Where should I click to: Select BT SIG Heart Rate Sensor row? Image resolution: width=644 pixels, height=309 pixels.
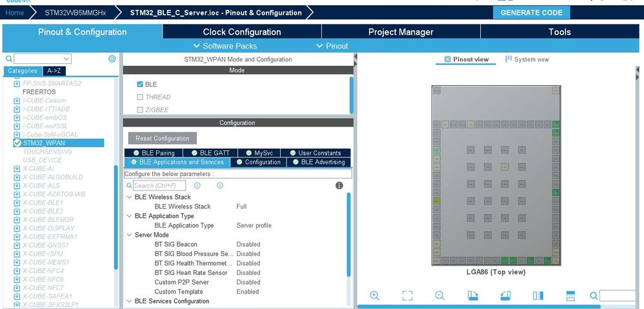click(x=236, y=272)
